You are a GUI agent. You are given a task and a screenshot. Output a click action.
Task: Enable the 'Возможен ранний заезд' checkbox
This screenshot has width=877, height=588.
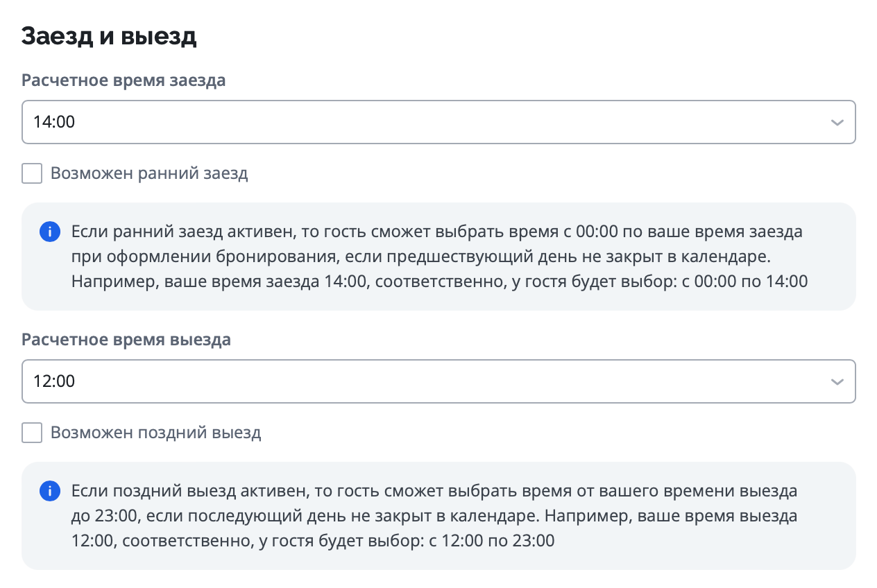[32, 173]
